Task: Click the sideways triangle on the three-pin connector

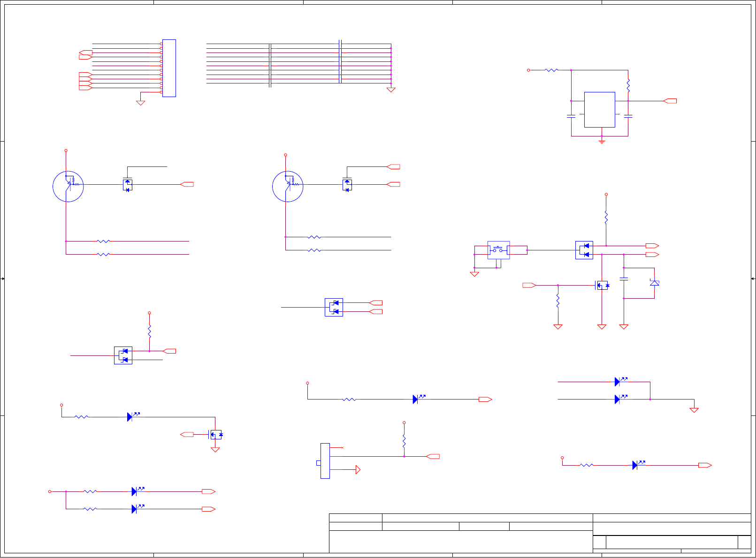Action: click(358, 469)
